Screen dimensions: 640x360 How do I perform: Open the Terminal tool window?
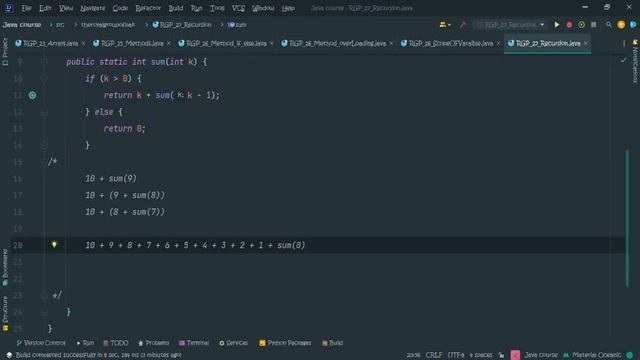[x=194, y=343]
